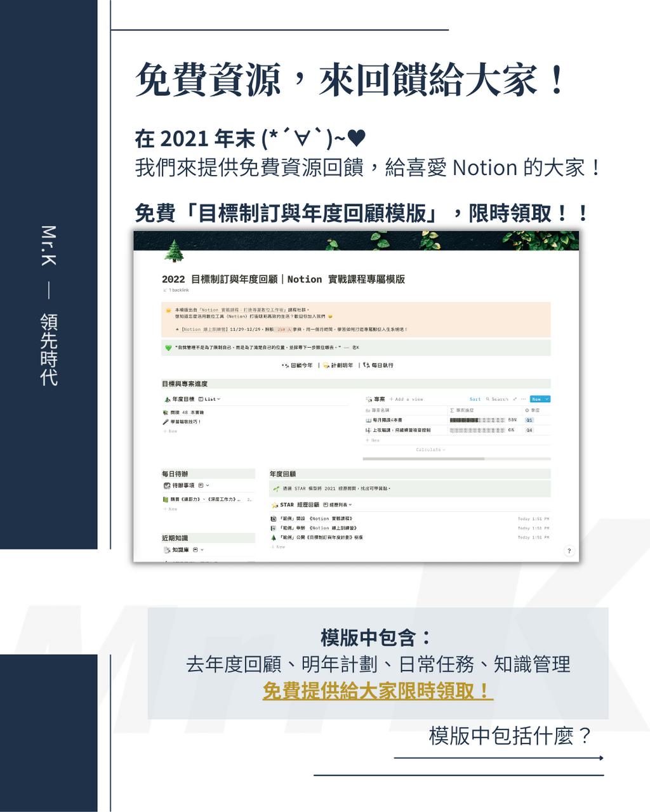Image resolution: width=650 pixels, height=812 pixels.
Task: Expand 專案 database to full page icon
Action: click(515, 399)
